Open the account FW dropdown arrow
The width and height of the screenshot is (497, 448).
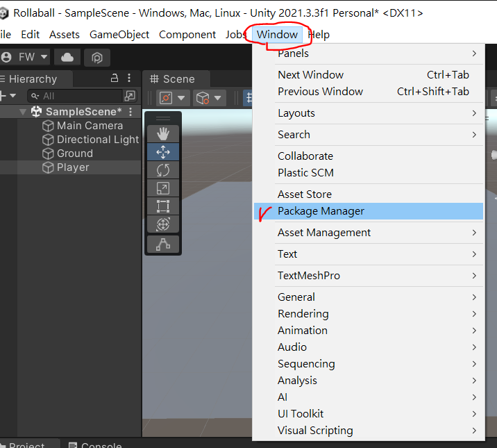pyautogui.click(x=44, y=57)
